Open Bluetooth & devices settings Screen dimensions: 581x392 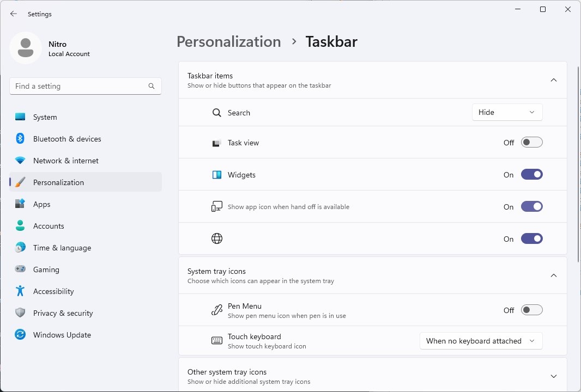(x=86, y=139)
